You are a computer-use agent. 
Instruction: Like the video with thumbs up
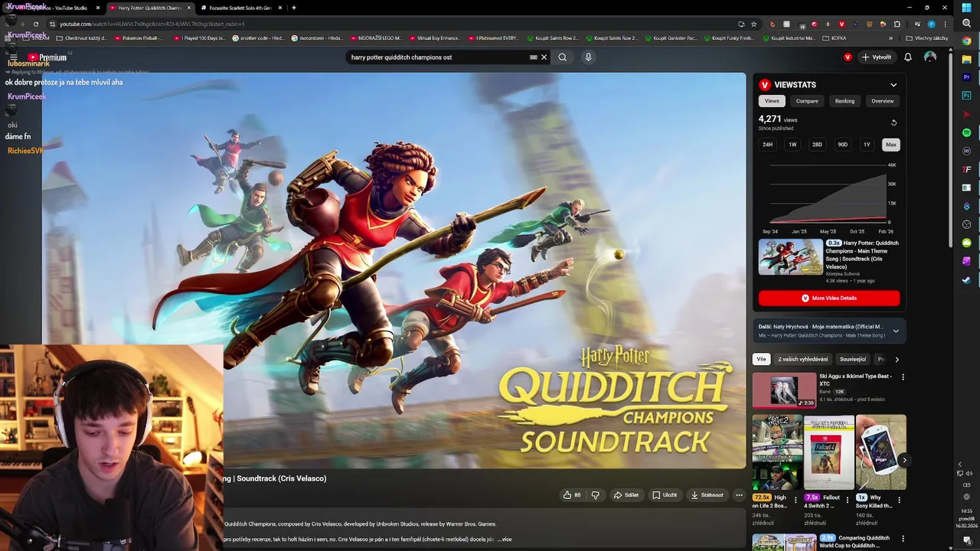(572, 495)
